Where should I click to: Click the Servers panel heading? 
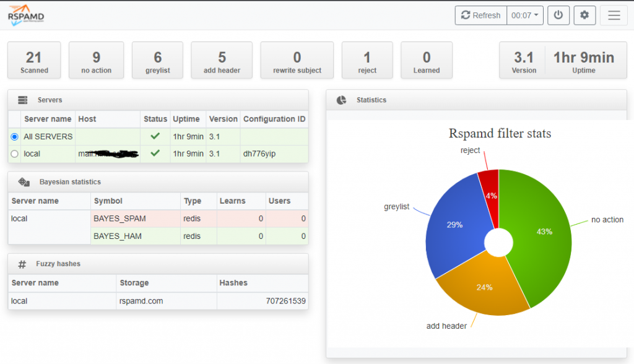pyautogui.click(x=50, y=100)
